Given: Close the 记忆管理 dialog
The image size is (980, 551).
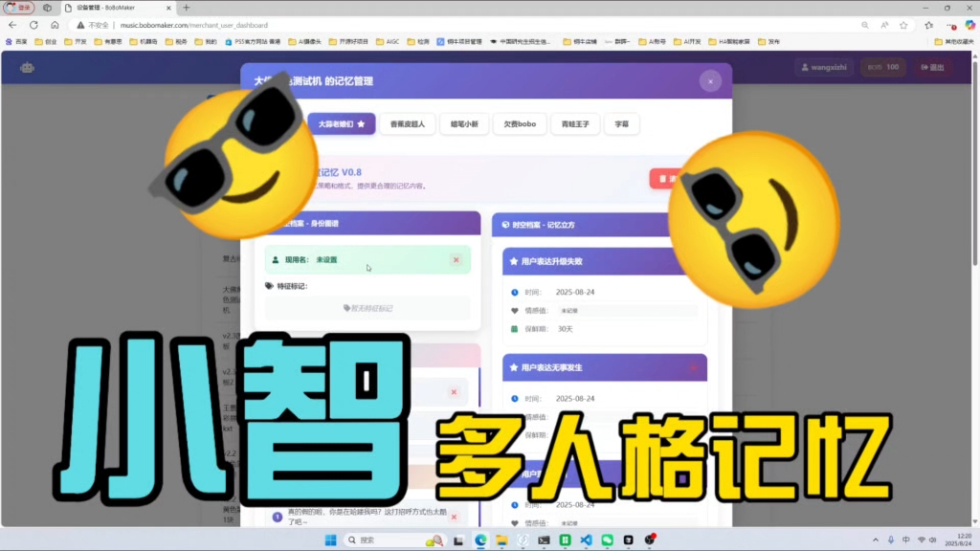Looking at the screenshot, I should (x=710, y=81).
